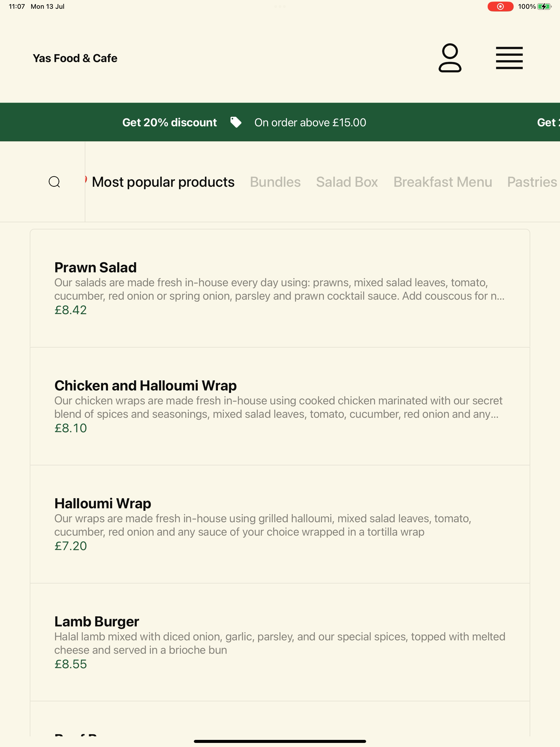The width and height of the screenshot is (560, 747).
Task: Switch to the Bundles tab
Action: coord(275,182)
